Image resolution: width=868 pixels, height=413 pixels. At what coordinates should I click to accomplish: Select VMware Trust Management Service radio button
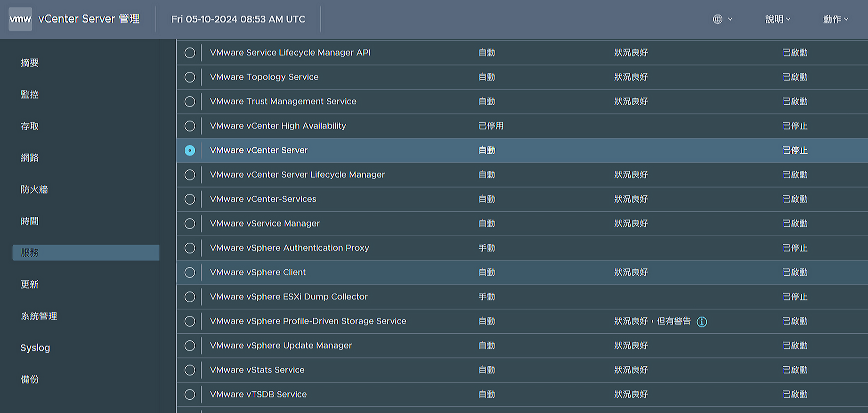(190, 102)
